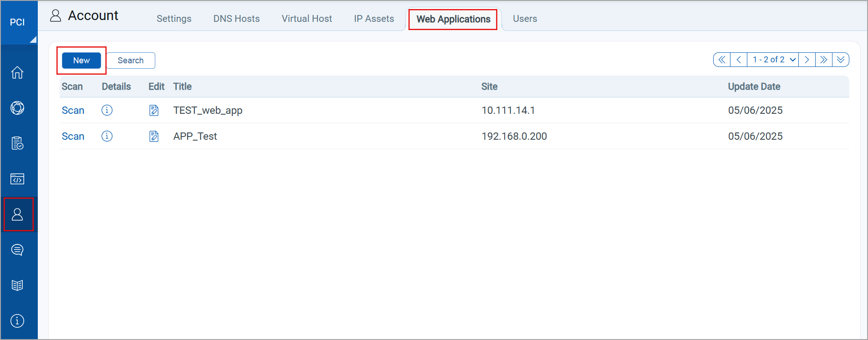
Task: Open the web application code-window sidebar icon
Action: click(17, 179)
